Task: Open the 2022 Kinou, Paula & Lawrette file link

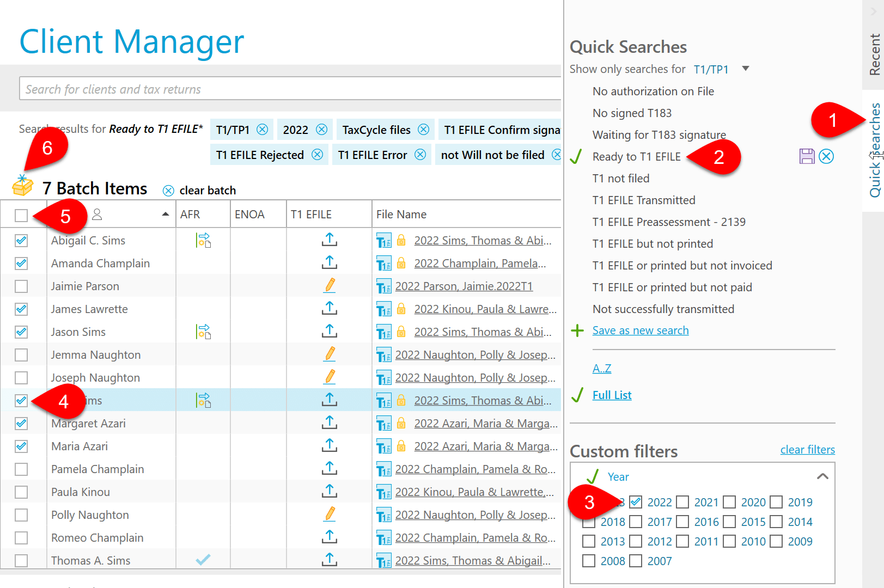Action: [x=474, y=492]
